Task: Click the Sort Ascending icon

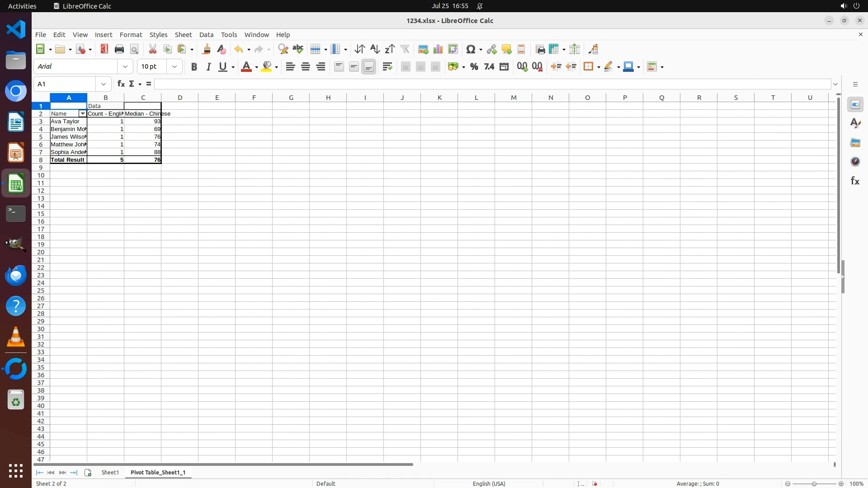Action: pos(375,49)
